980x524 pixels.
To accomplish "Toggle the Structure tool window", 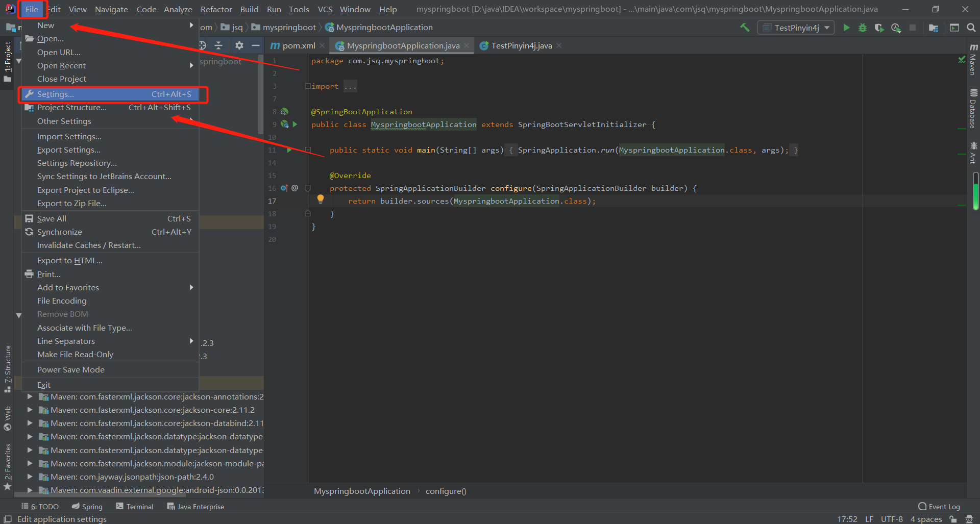I will point(7,368).
